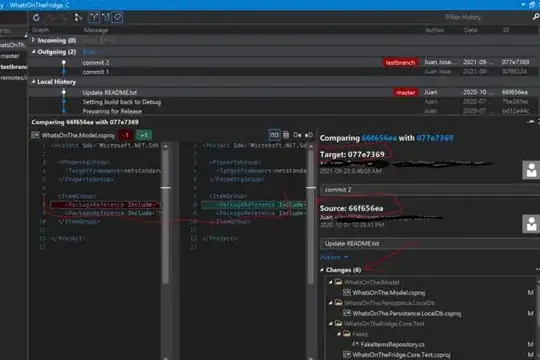Open FakeItemsRepository.cs in Changes list
540x360 pixels.
393,344
